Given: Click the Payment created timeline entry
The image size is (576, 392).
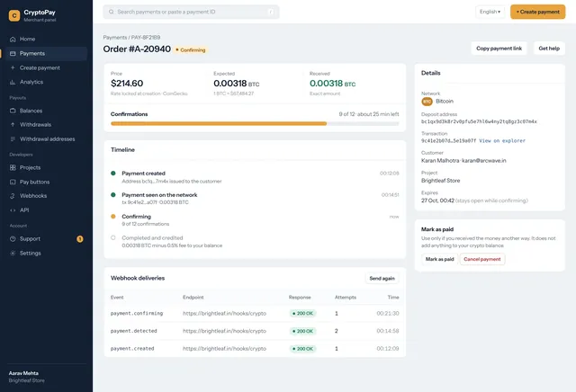Looking at the screenshot, I should [x=255, y=177].
